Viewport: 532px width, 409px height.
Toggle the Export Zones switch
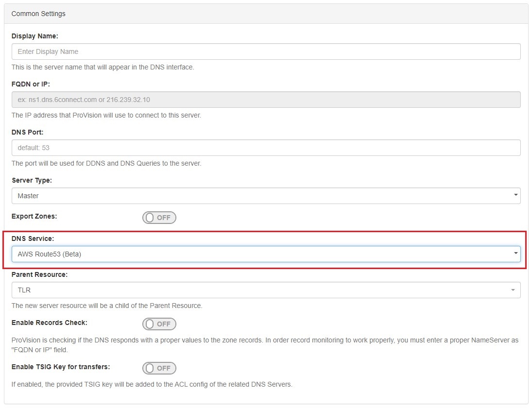(159, 218)
